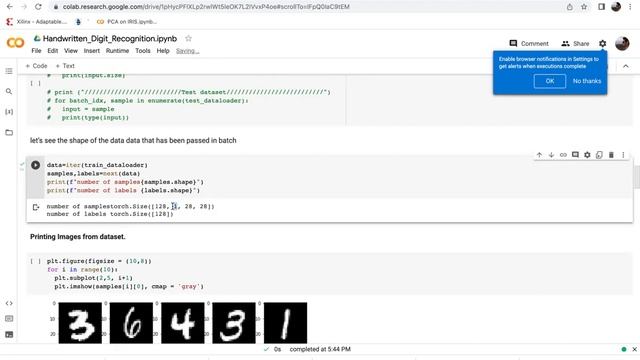The height and width of the screenshot is (360, 640).
Task: Open the variables {x} panel icon
Action: click(9, 112)
